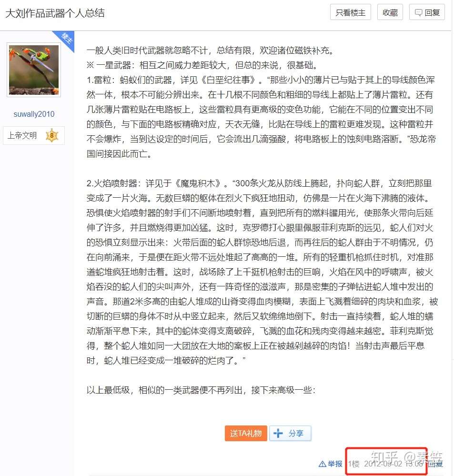Click the speech bubble icon beside top 回复

(x=418, y=13)
